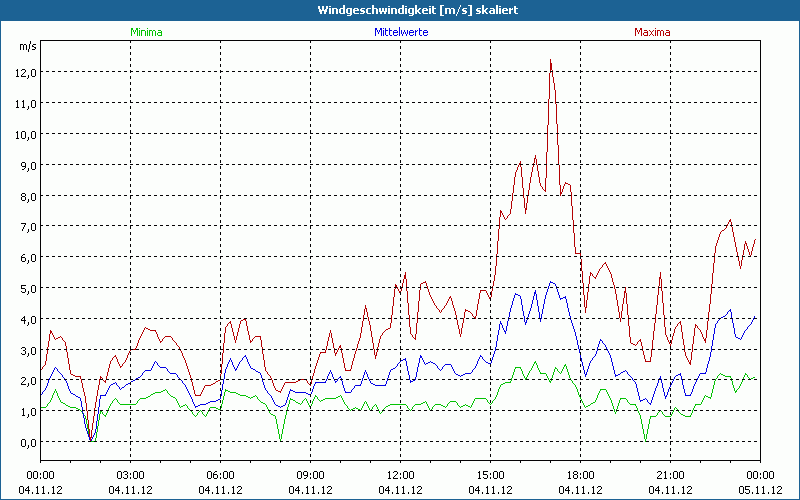Click the 10,0 y-axis value

27,135
